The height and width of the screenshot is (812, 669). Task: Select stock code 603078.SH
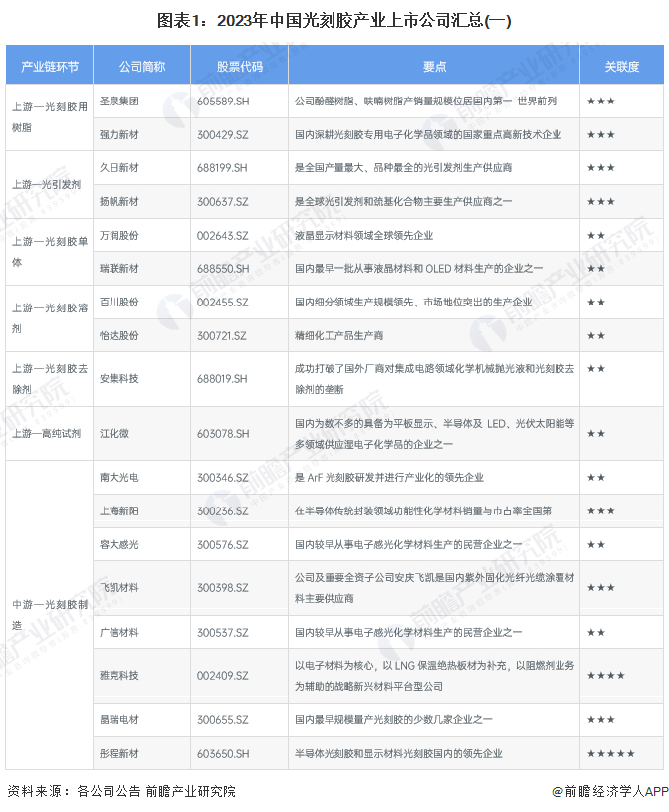pos(223,433)
